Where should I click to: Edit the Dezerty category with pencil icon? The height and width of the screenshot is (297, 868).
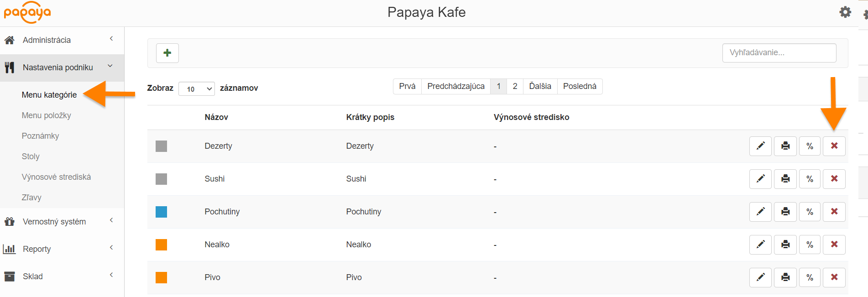[x=760, y=146]
